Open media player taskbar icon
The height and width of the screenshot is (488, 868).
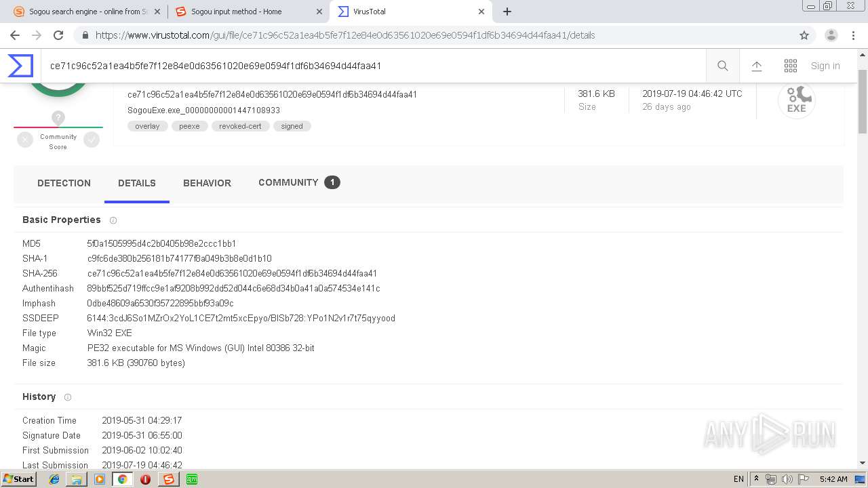tap(100, 479)
